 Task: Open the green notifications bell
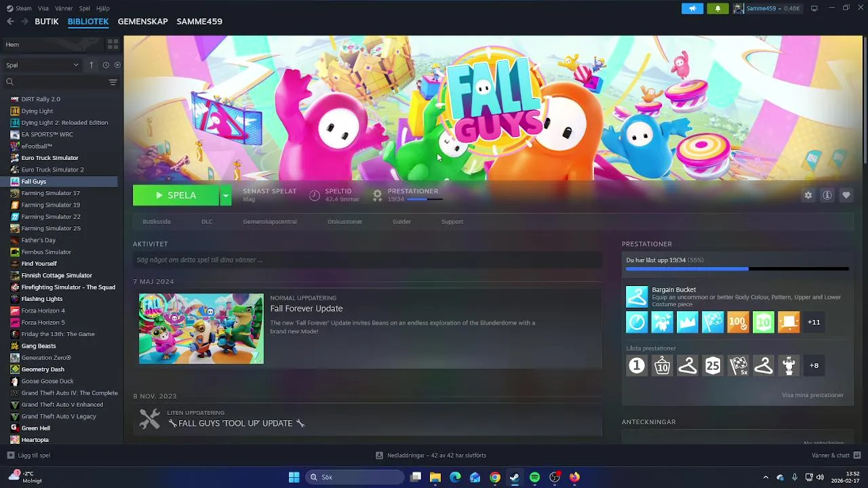(x=717, y=8)
